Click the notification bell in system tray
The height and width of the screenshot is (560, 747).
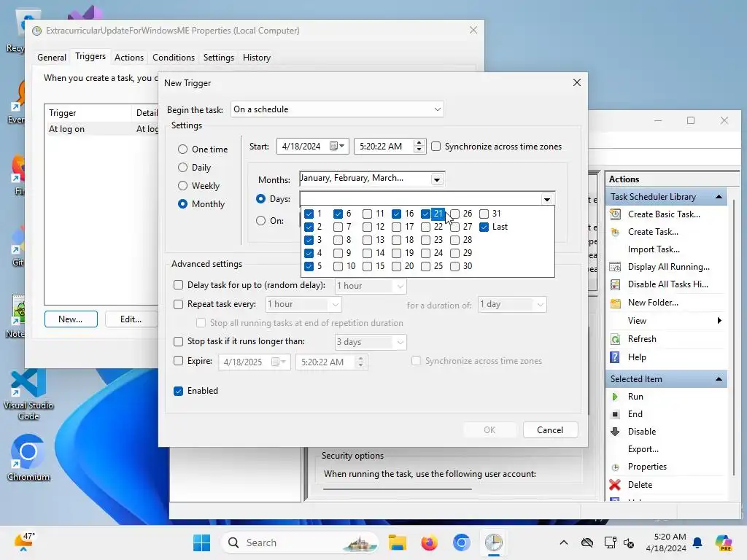tap(697, 542)
